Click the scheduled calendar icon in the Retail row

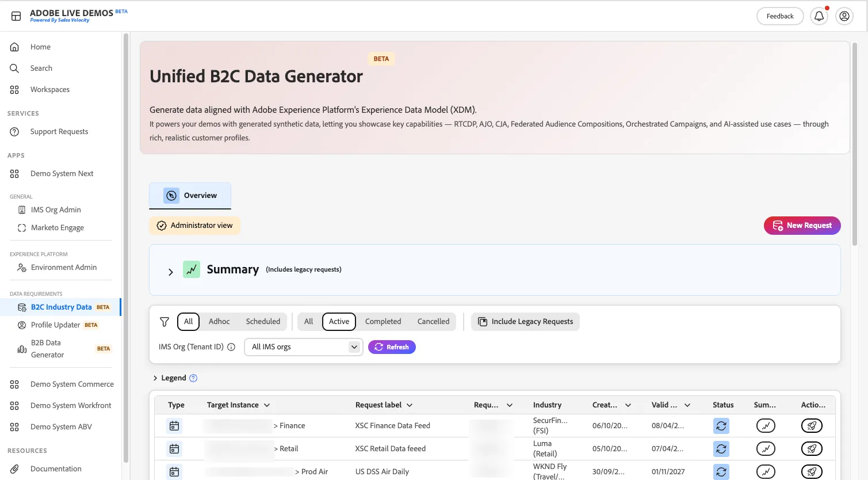tap(174, 449)
